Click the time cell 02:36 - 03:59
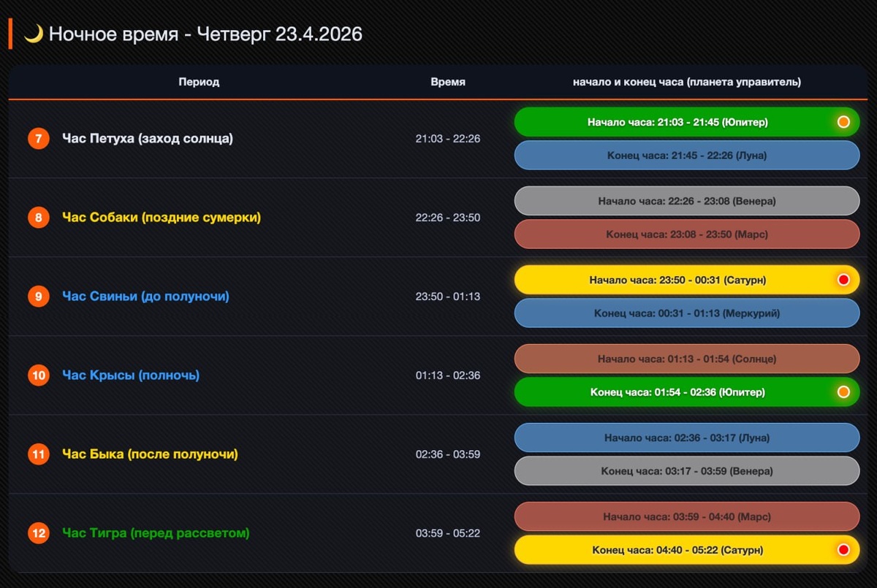Screen dimensions: 877x588 [448, 454]
